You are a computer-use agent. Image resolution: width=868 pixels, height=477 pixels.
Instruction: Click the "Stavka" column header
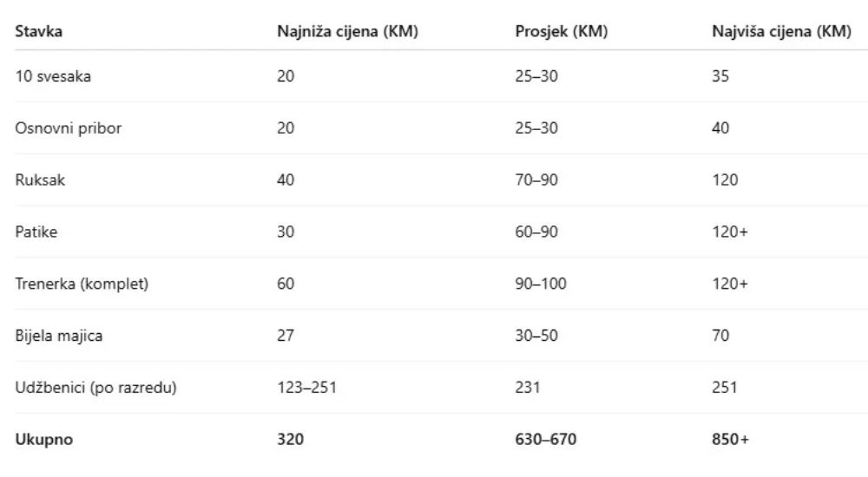[39, 31]
